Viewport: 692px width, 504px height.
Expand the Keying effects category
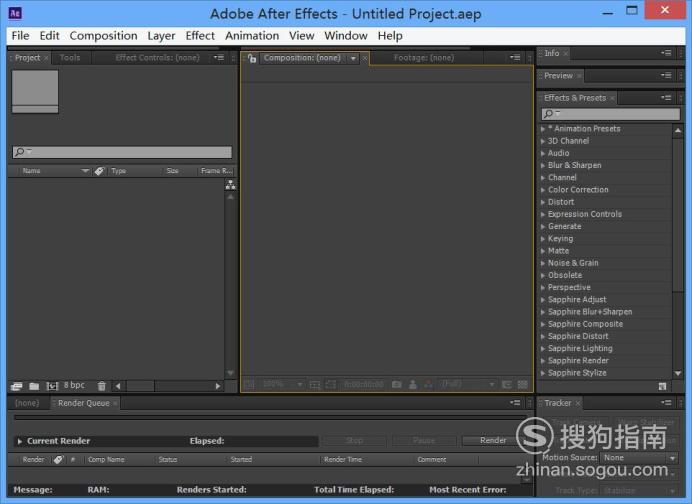(x=543, y=239)
